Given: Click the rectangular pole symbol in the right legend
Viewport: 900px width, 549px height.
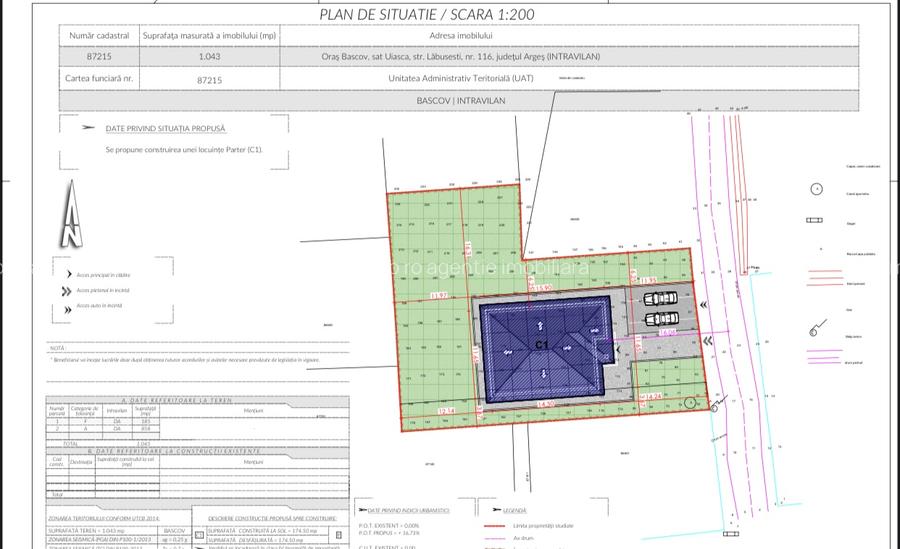Looking at the screenshot, I should 814,220.
